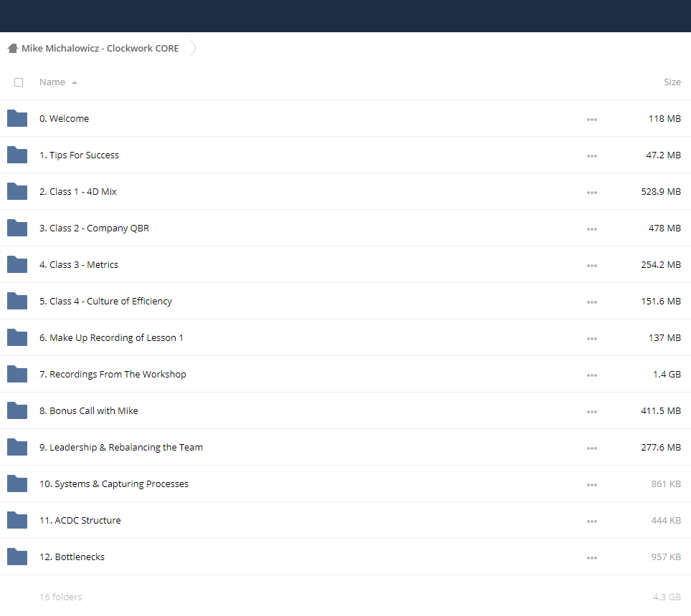Screen dimensions: 691x616
Task: Open 9. Leadership & Rebalancing the Team name
Action: click(x=120, y=448)
